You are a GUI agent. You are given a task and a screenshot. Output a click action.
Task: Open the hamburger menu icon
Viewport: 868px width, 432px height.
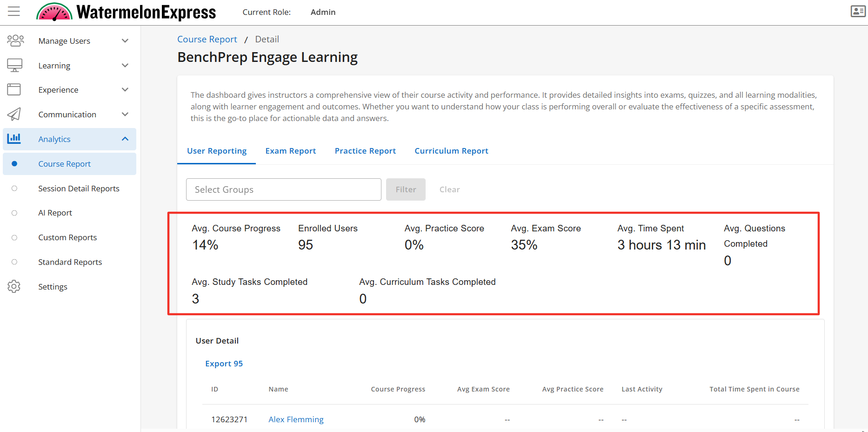(14, 12)
